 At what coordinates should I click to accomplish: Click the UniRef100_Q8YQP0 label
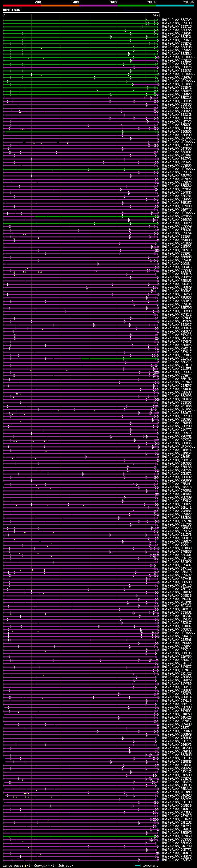pyautogui.click(x=177, y=179)
